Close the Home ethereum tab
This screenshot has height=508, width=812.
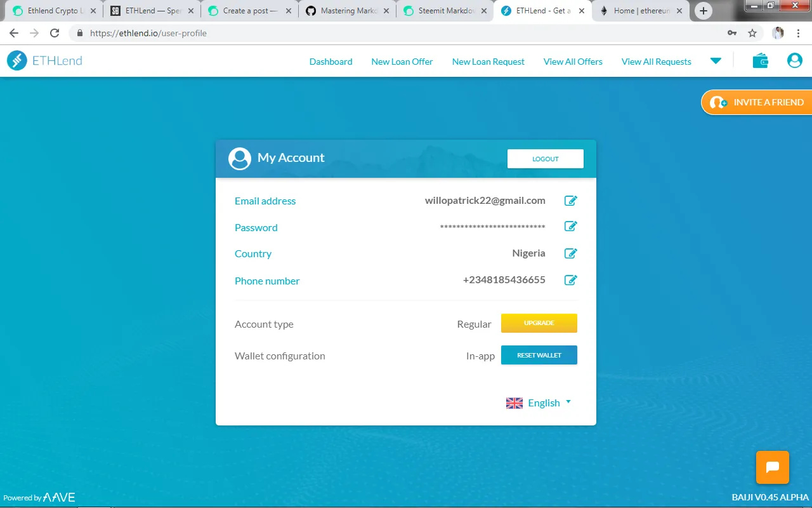679,11
